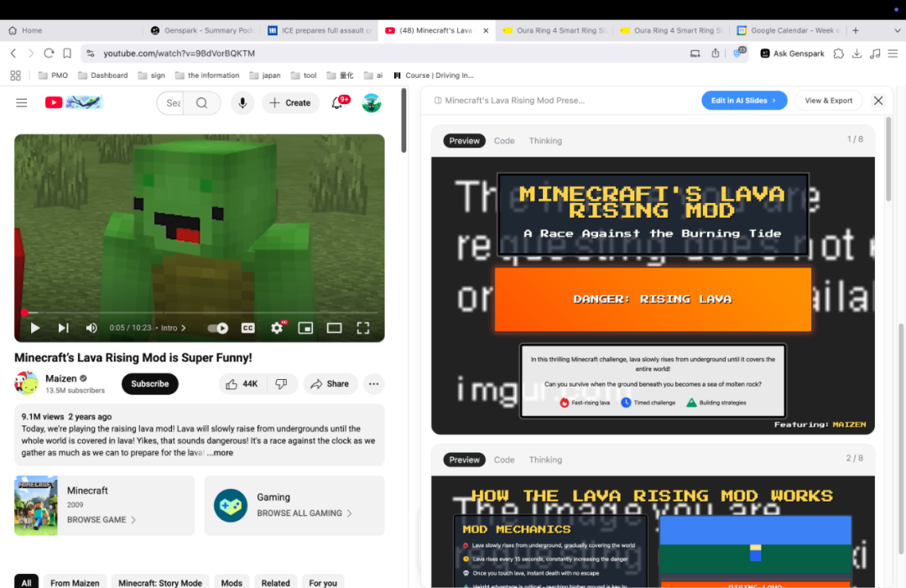Open more actions menu beside Share
The height and width of the screenshot is (588, 906).
coord(374,384)
